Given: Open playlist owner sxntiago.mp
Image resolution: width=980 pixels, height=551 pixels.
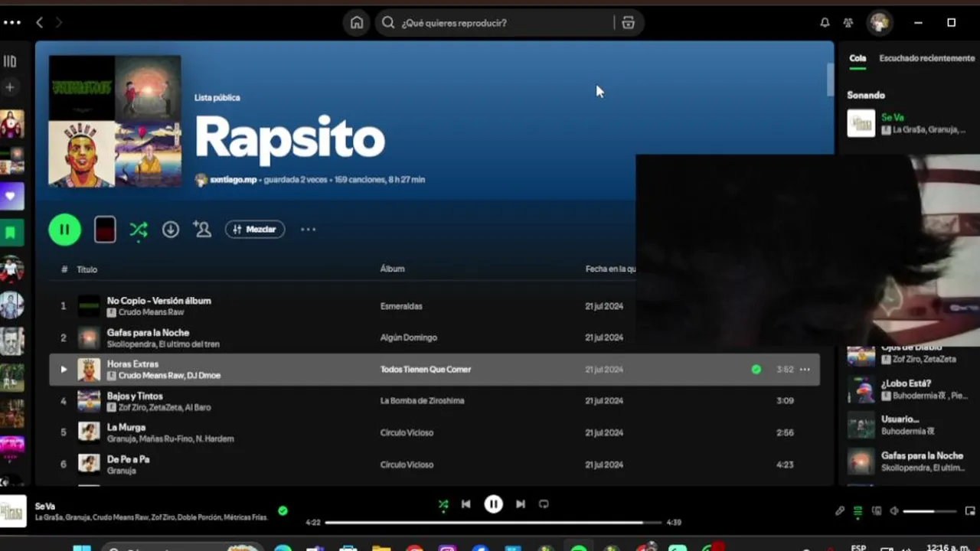Looking at the screenshot, I should [x=233, y=180].
